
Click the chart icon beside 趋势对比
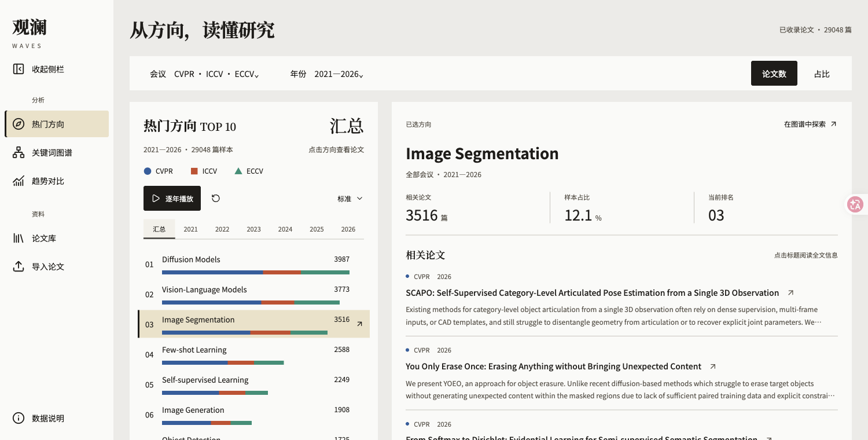pyautogui.click(x=19, y=181)
